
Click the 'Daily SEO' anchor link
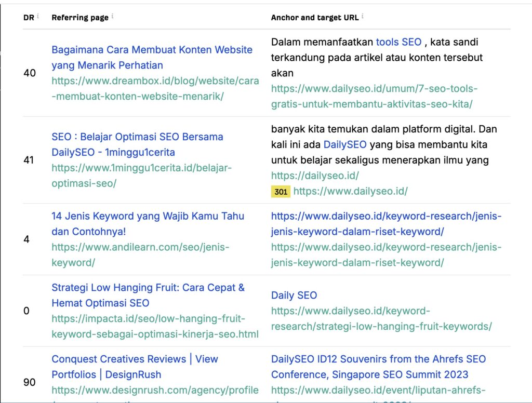(294, 295)
